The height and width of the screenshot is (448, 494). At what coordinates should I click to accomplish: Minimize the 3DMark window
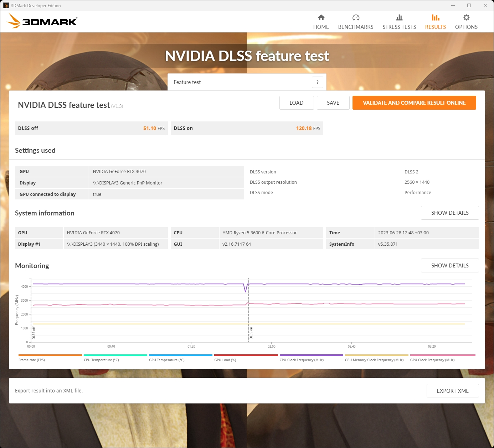(453, 5)
